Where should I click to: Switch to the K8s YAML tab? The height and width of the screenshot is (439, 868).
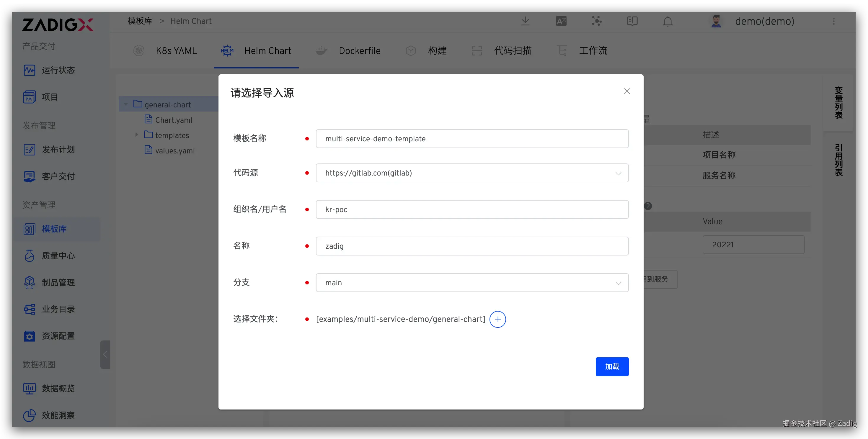(176, 51)
